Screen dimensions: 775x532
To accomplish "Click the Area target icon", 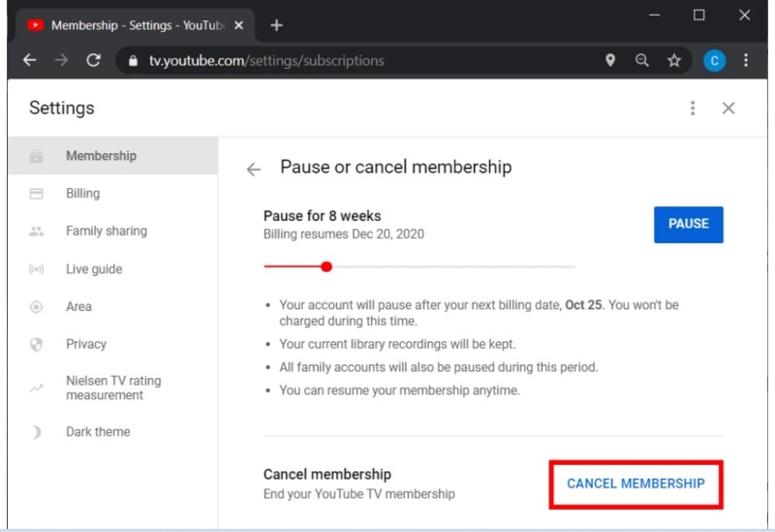I will (36, 306).
